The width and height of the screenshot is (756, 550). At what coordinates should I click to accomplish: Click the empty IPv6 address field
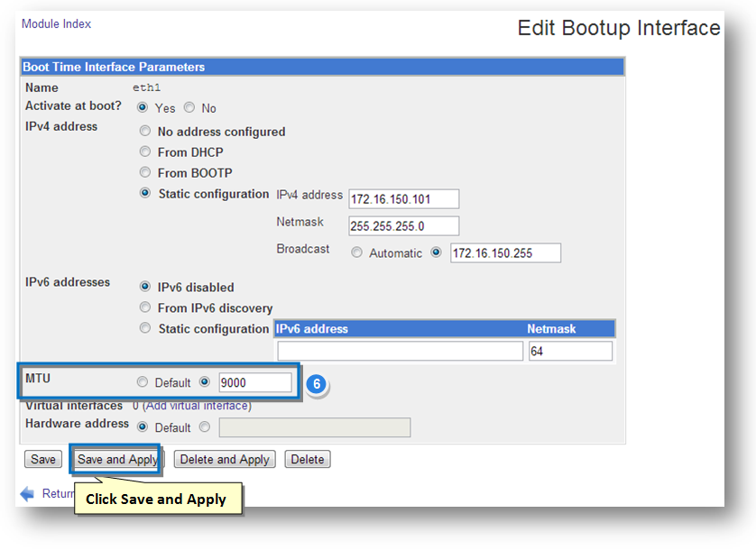point(401,351)
